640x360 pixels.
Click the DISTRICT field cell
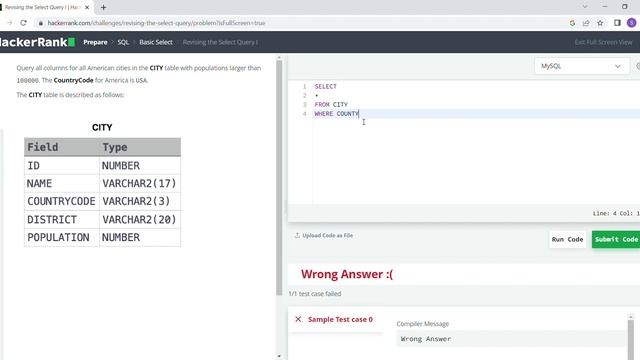[62, 220]
